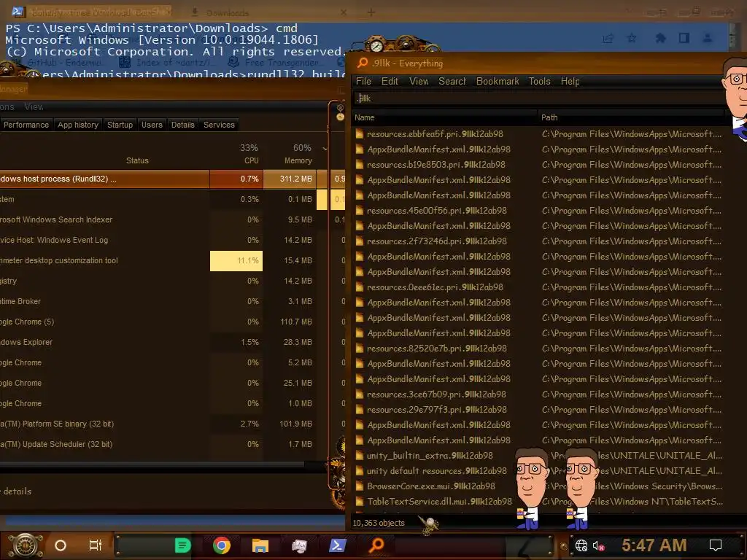
Task: Click the PowerShell icon in the terminal title bar
Action: (x=18, y=12)
